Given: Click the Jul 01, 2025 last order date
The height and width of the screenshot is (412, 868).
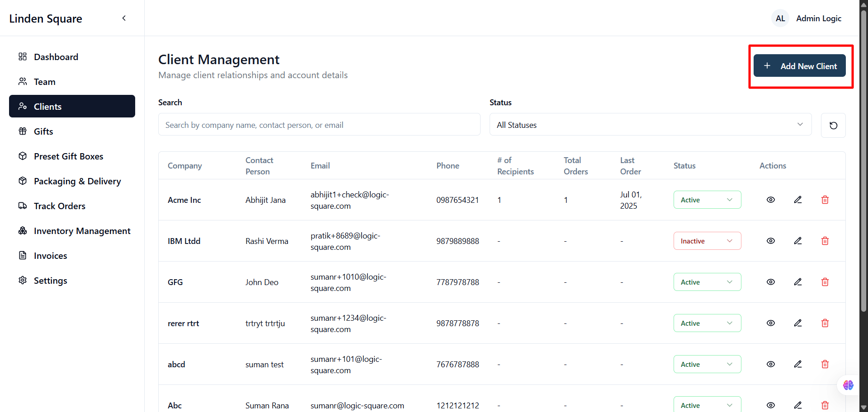Looking at the screenshot, I should (631, 200).
